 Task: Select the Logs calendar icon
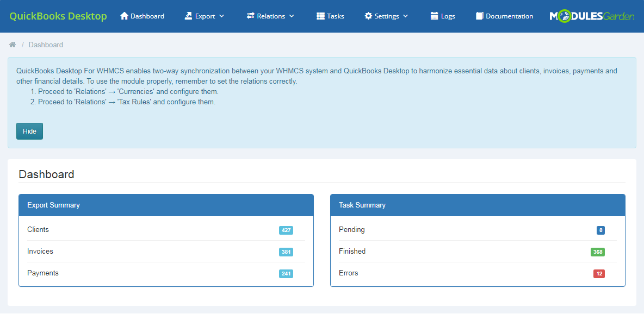434,16
